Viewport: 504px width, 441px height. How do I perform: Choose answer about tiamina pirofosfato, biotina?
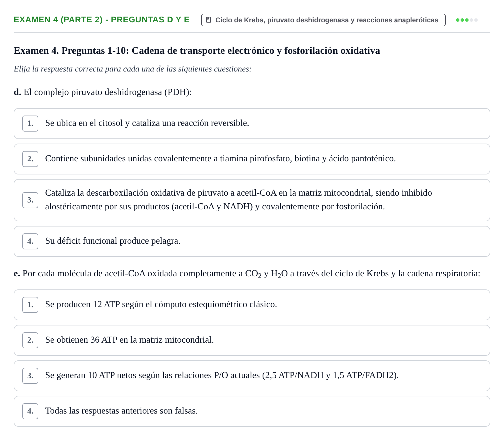click(252, 159)
